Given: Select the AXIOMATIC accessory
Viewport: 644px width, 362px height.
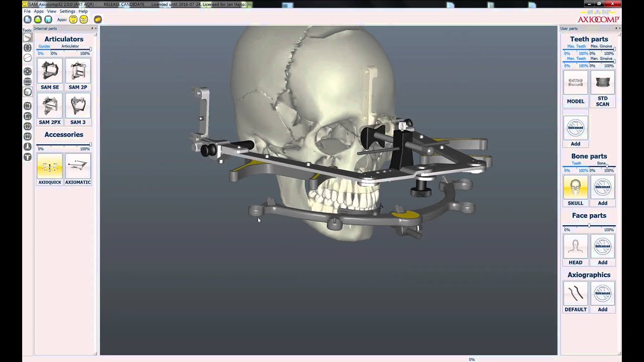Looking at the screenshot, I should coord(78,169).
